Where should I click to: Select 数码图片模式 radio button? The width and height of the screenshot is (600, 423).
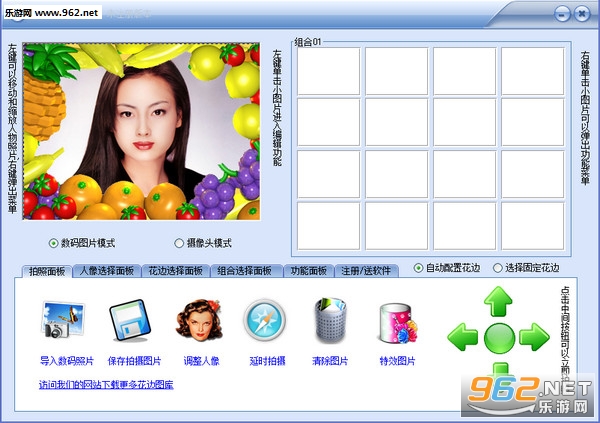click(x=53, y=243)
